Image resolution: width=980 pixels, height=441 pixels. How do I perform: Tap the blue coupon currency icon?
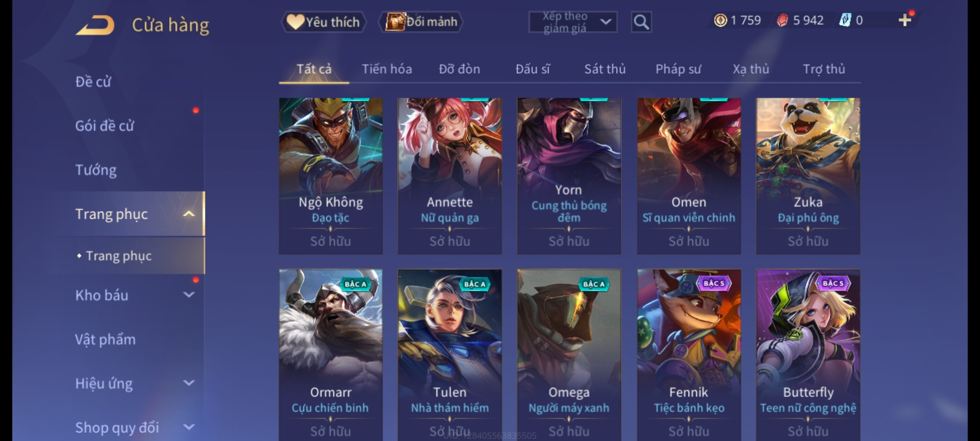(x=844, y=20)
